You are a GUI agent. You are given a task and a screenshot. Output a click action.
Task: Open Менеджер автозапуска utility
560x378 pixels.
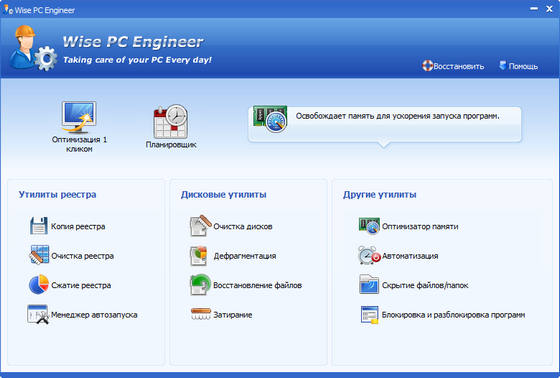(x=94, y=315)
